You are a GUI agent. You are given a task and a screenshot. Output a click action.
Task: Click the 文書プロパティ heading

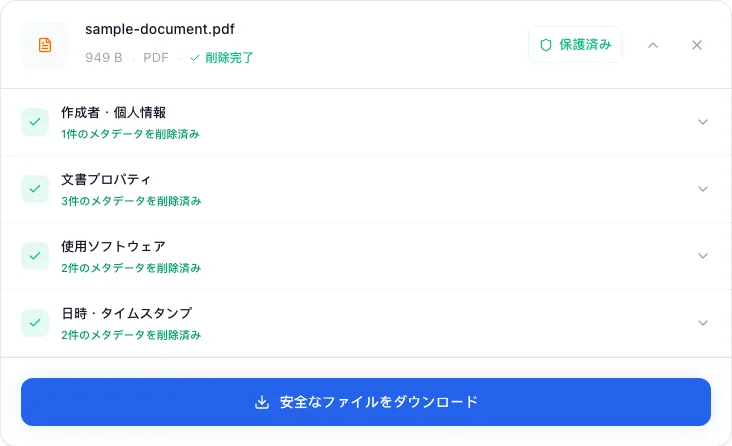click(106, 179)
